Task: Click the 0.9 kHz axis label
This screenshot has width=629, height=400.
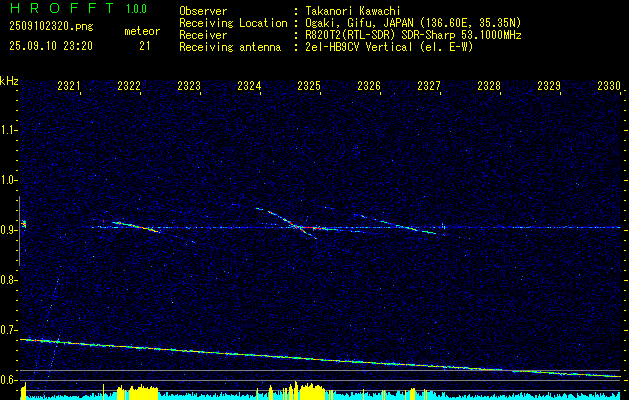Action: [7, 230]
